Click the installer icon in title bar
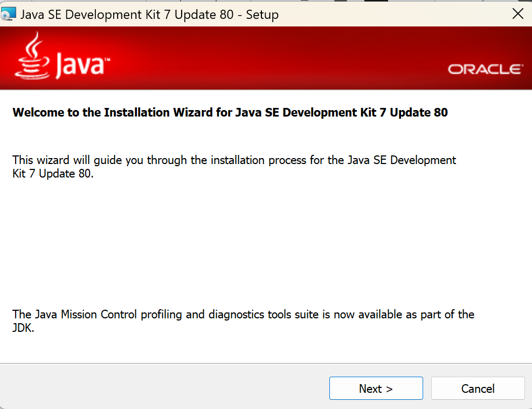532x409 pixels. pyautogui.click(x=8, y=14)
